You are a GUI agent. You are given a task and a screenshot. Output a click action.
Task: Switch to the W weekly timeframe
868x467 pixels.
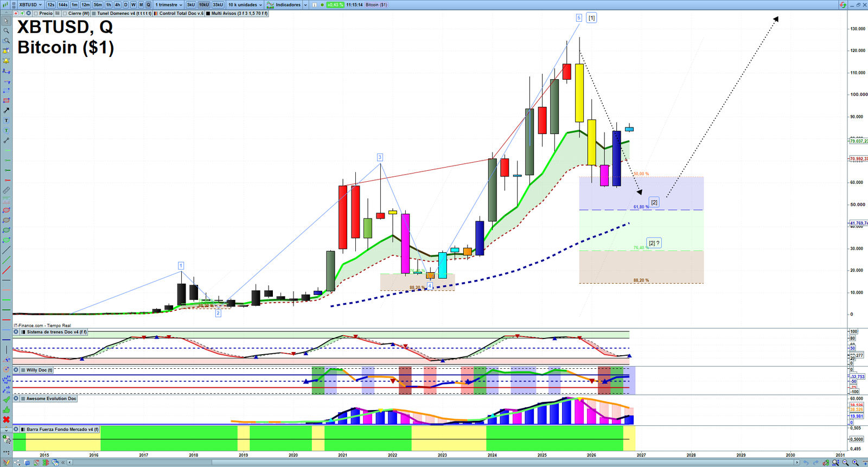click(133, 5)
